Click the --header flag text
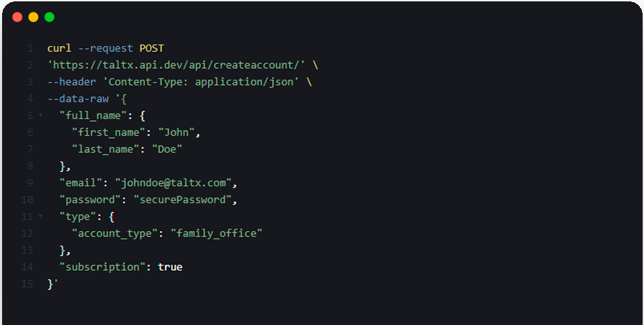The width and height of the screenshot is (644, 325). (72, 81)
